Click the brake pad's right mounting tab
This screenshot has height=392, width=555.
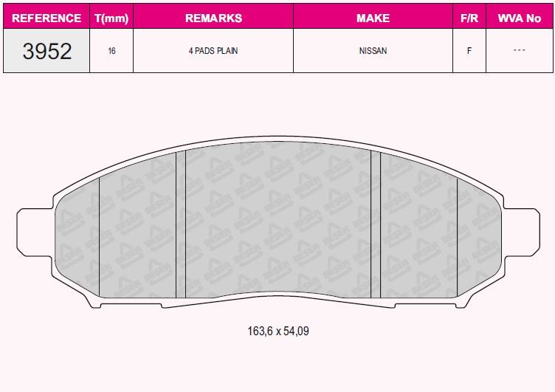(x=522, y=233)
